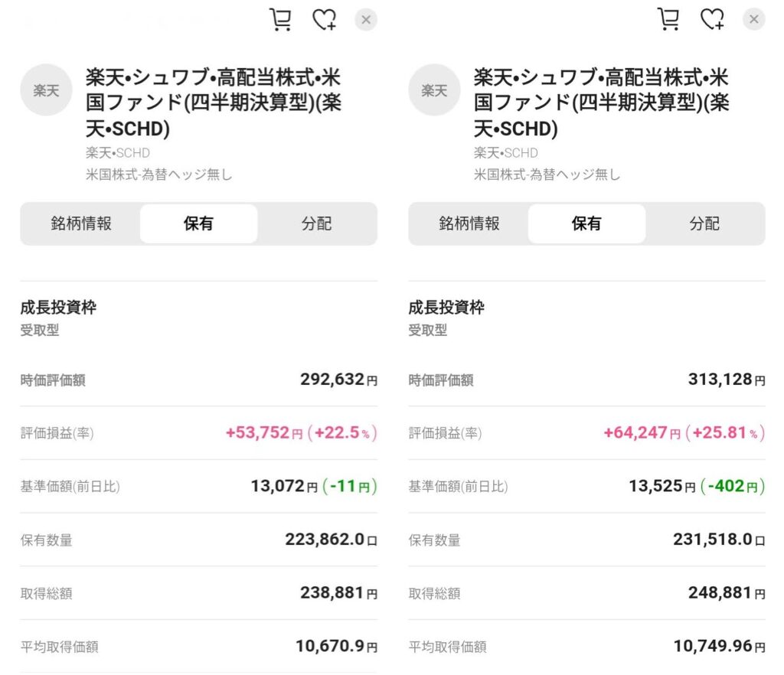Select the 292,632円 valuation amount
784x675 pixels.
click(338, 380)
